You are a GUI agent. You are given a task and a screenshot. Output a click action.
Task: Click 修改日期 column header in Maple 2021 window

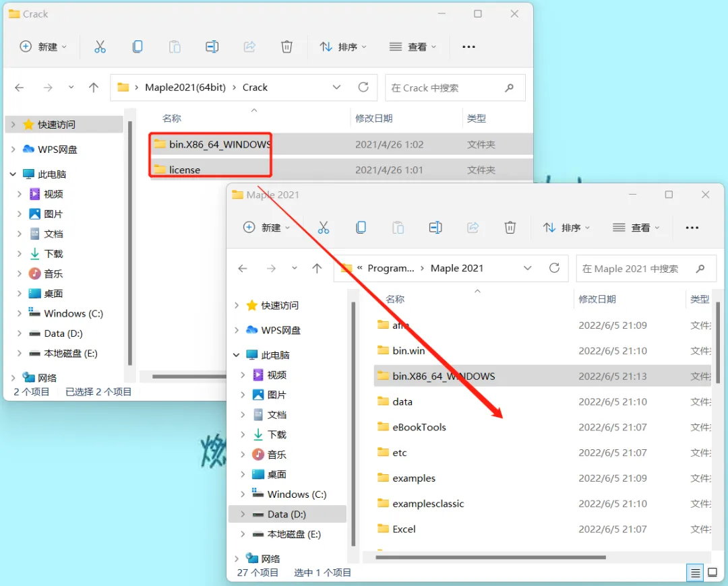tap(597, 299)
